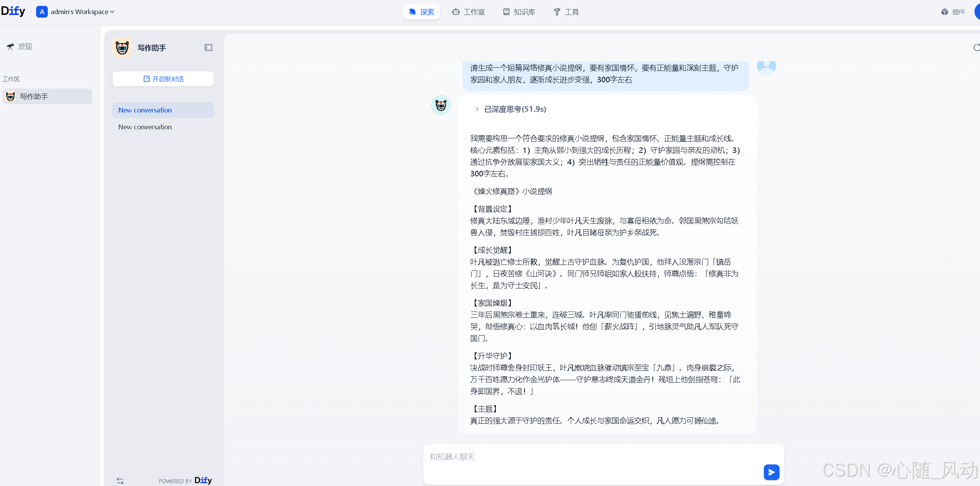Switch to the 探索 tab
The width and height of the screenshot is (980, 486).
421,12
